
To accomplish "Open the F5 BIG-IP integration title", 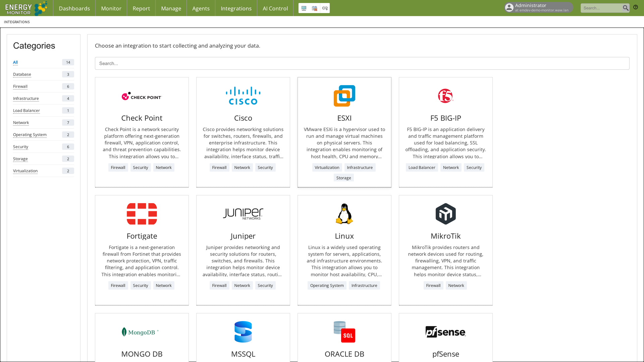I will [446, 118].
